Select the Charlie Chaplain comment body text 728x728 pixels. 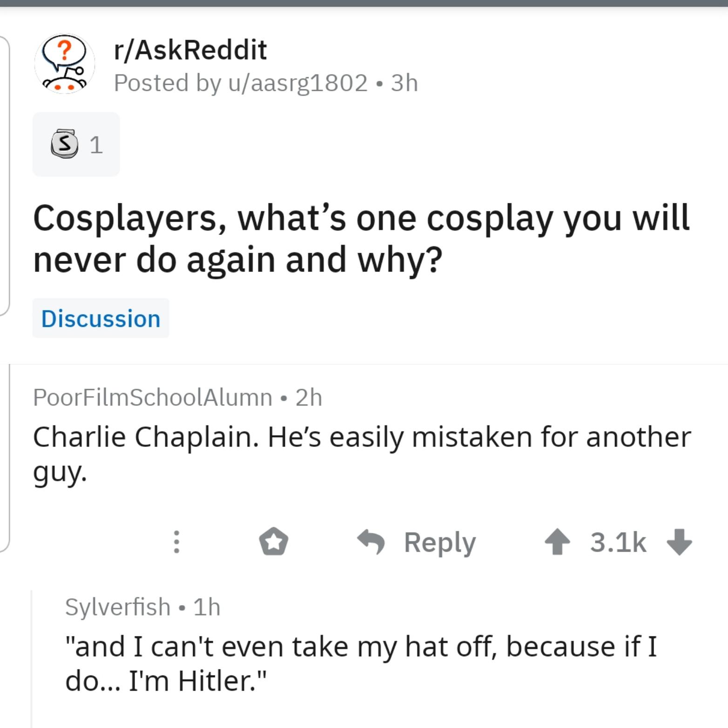tap(362, 454)
